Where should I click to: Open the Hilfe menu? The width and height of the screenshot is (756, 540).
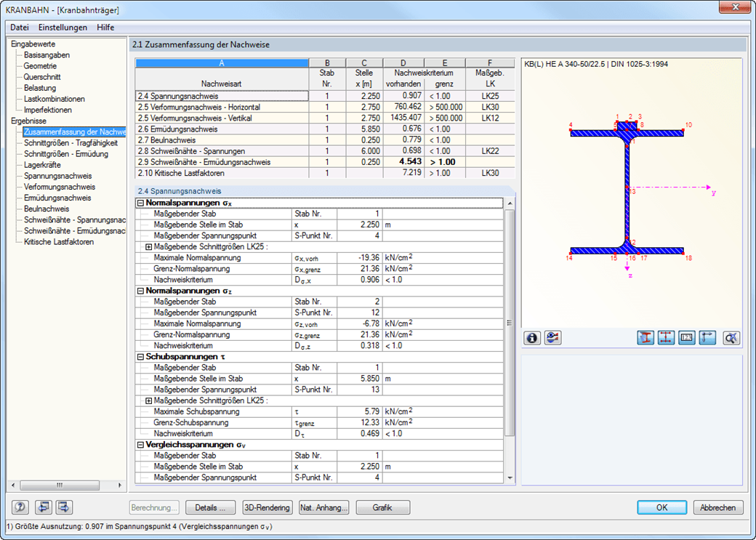pos(105,27)
